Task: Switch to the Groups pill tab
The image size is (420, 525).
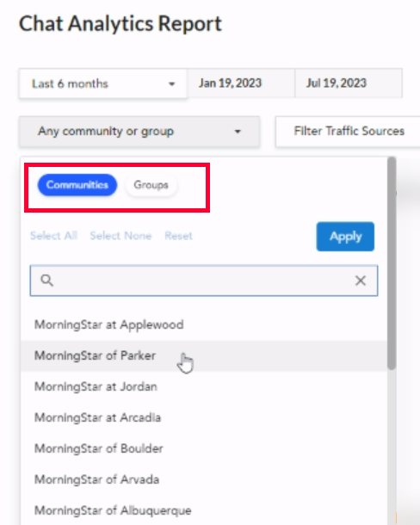Action: point(151,185)
